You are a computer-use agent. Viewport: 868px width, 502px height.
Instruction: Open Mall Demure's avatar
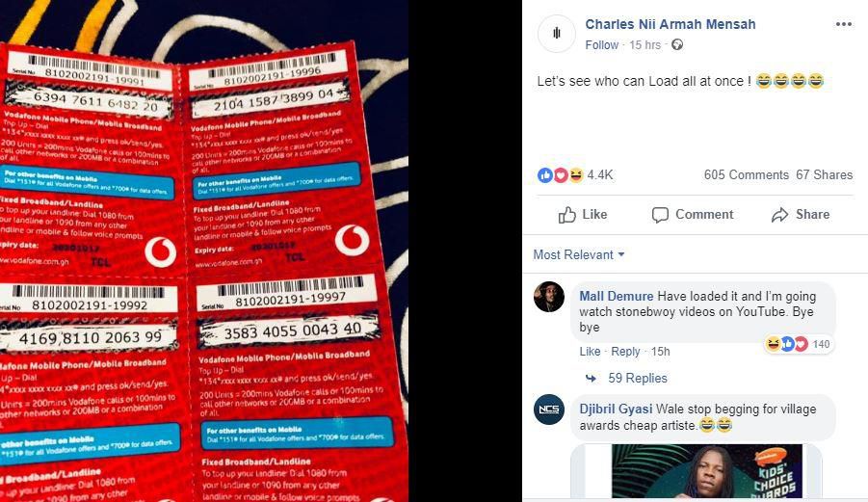(x=549, y=297)
